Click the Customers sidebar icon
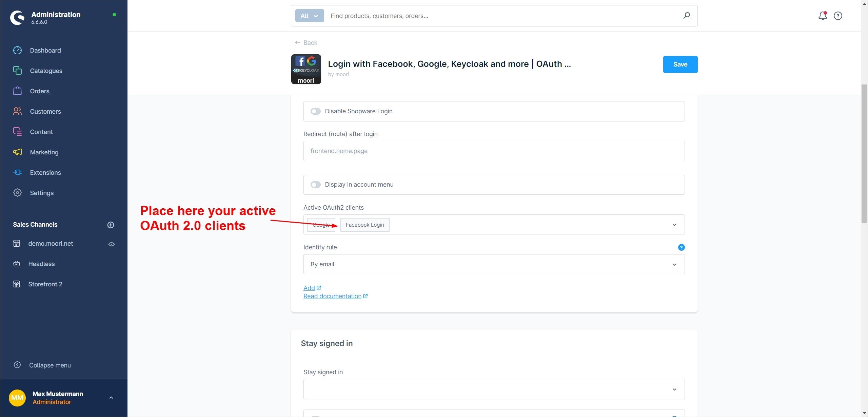868x417 pixels. pyautogui.click(x=17, y=111)
